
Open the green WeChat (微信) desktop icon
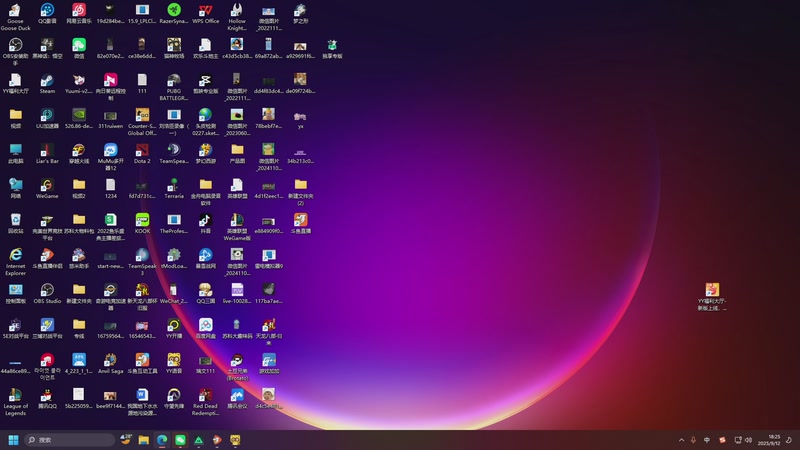[79, 48]
